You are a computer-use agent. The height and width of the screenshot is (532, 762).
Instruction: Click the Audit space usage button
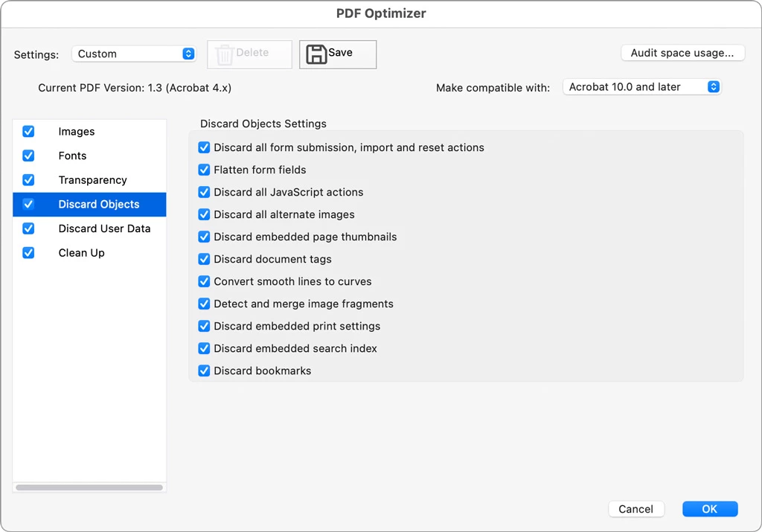click(682, 53)
